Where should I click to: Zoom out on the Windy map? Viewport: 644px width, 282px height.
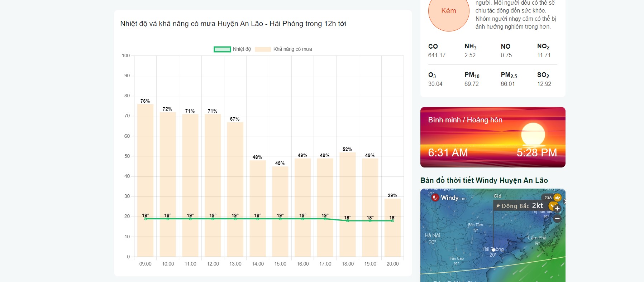557,219
